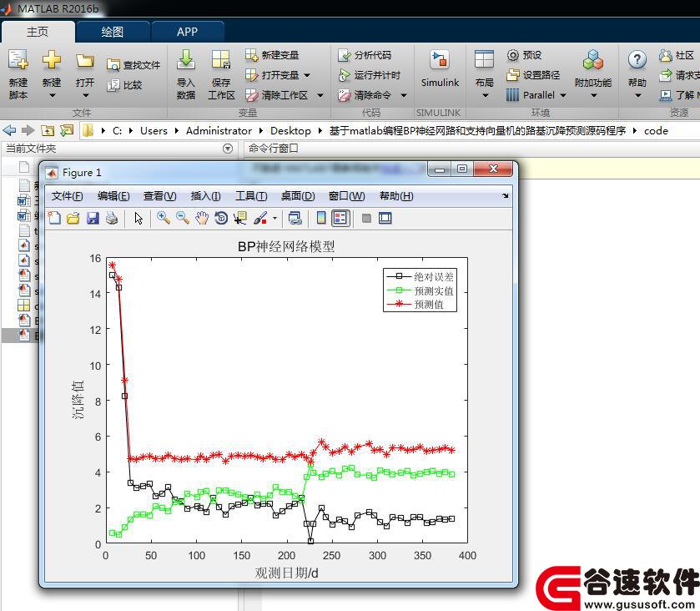The image size is (700, 611).
Task: Click Preferences (预设) gear
Action: [x=524, y=55]
